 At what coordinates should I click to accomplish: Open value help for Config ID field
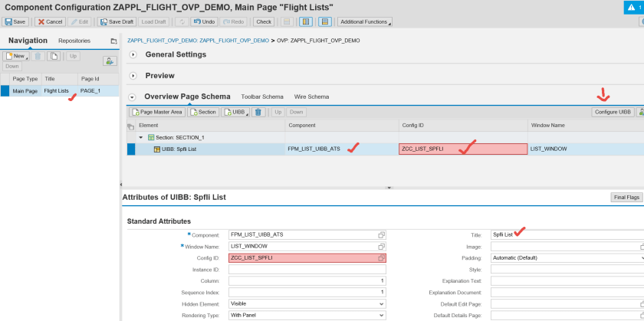(381, 258)
